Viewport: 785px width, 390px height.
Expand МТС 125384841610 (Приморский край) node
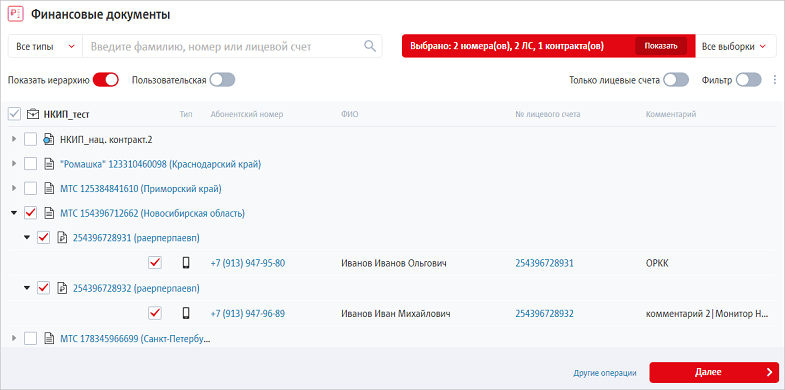point(14,189)
